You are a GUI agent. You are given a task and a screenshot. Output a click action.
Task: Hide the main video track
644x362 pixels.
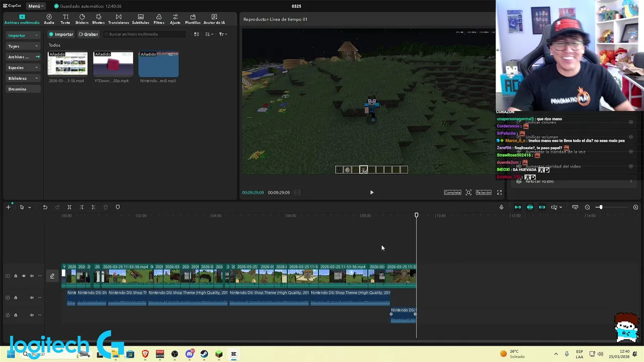24,276
